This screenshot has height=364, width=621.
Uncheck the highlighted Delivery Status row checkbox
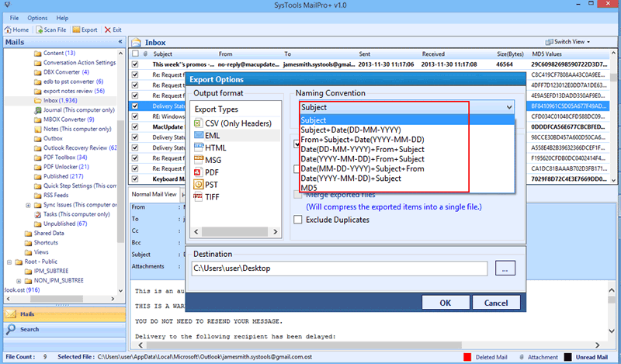click(135, 106)
